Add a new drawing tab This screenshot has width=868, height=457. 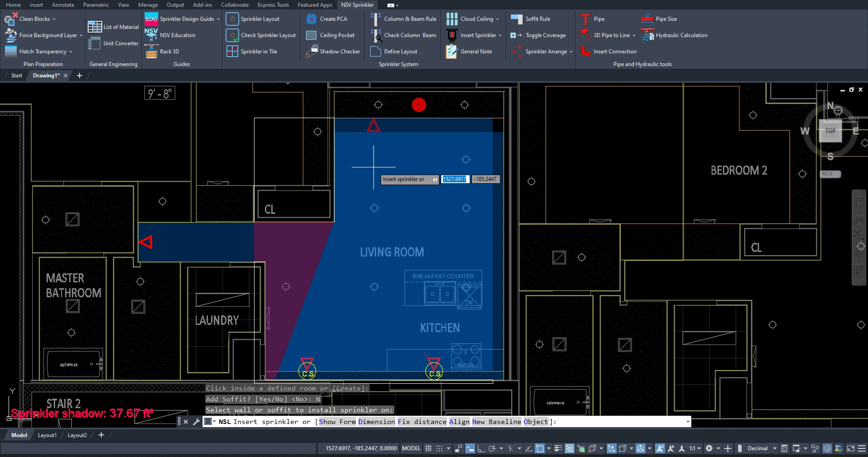pos(80,76)
